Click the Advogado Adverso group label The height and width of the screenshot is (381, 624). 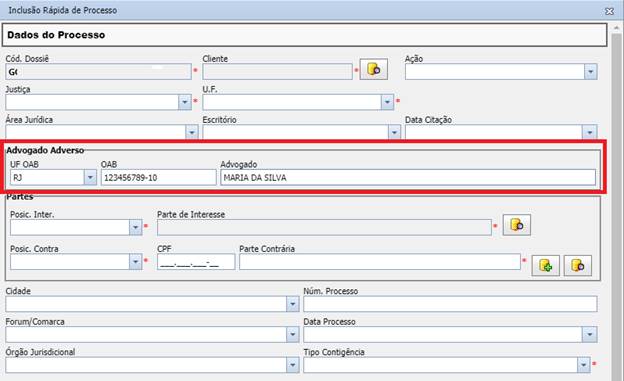click(45, 150)
